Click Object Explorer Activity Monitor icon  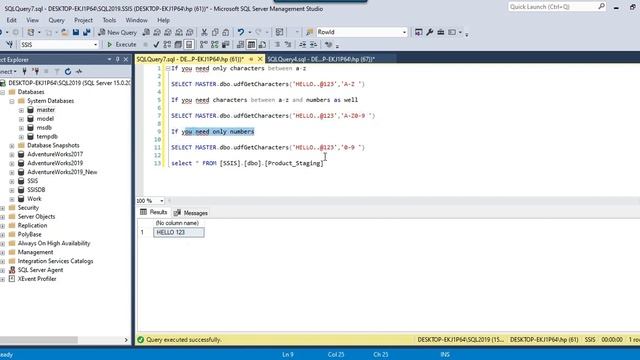click(79, 71)
